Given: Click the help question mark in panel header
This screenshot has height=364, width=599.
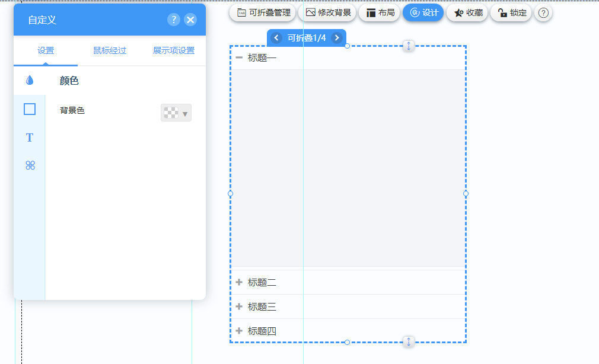Looking at the screenshot, I should click(173, 20).
